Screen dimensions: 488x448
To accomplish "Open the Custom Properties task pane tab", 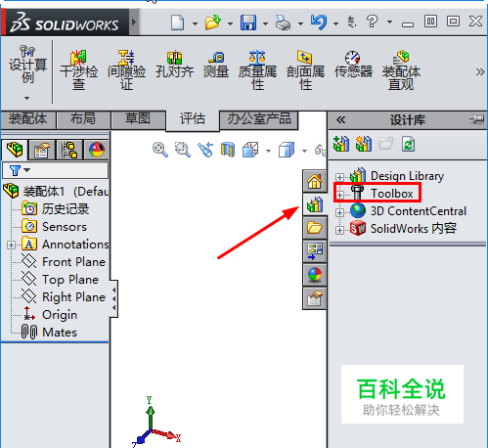I will [314, 298].
